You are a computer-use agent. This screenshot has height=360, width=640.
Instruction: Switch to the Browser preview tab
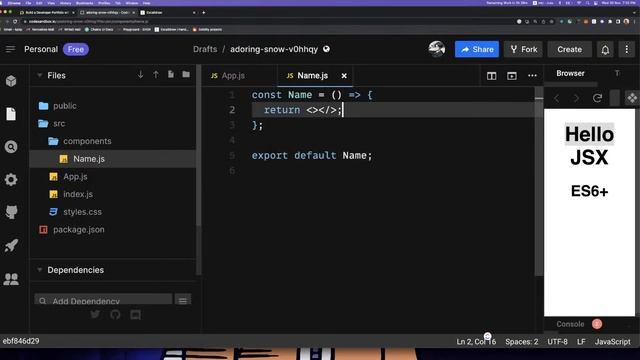[570, 73]
